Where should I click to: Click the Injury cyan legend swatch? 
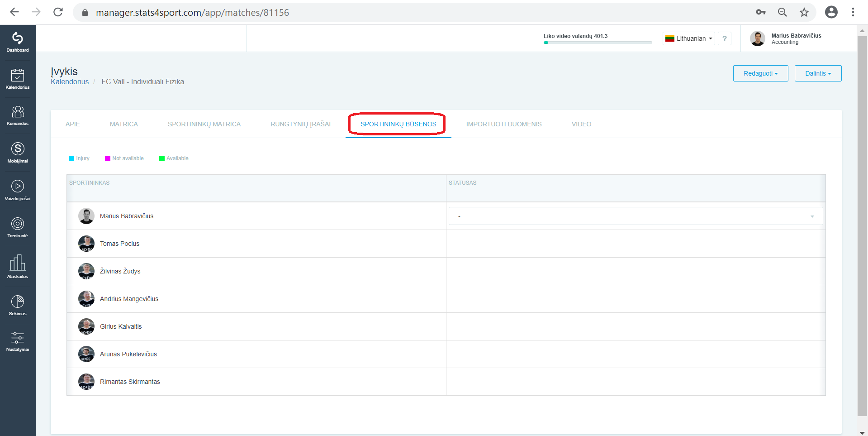pos(71,158)
